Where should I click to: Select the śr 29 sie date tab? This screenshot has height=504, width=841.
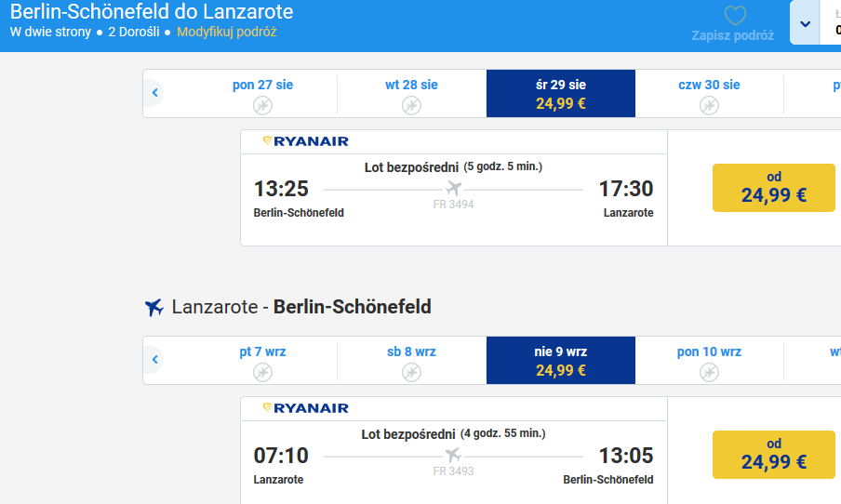(x=560, y=93)
